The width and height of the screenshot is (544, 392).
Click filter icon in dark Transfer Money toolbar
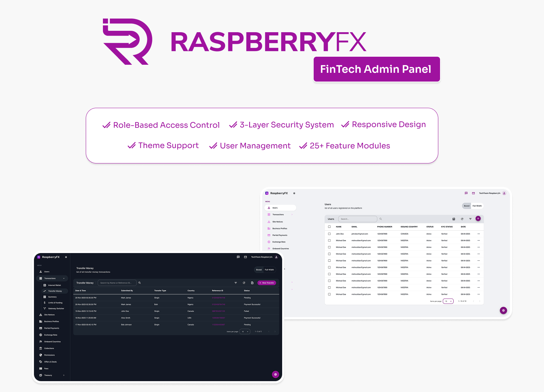[x=236, y=283]
